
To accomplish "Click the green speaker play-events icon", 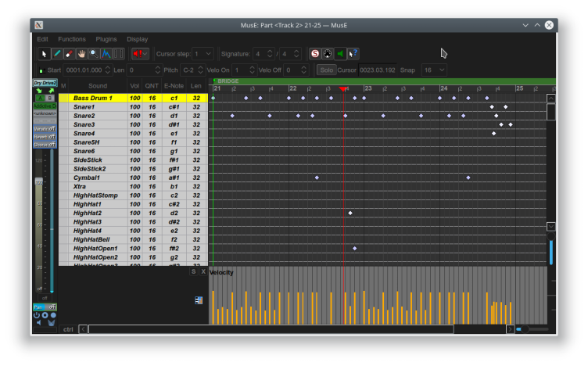I will tap(340, 54).
